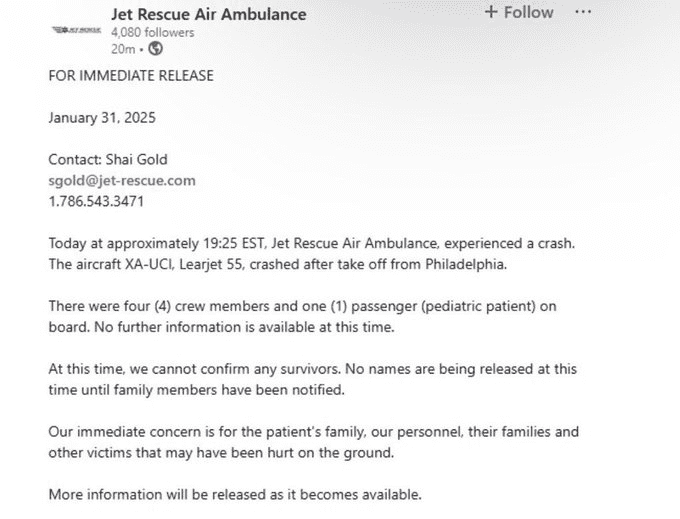This screenshot has width=680, height=519.
Task: Click the plus icon beside Follow
Action: tap(490, 12)
